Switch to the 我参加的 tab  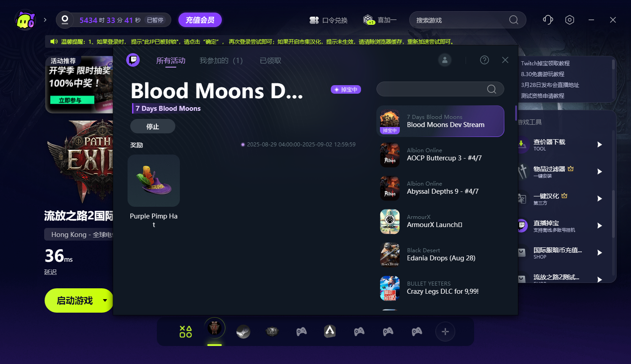[221, 60]
